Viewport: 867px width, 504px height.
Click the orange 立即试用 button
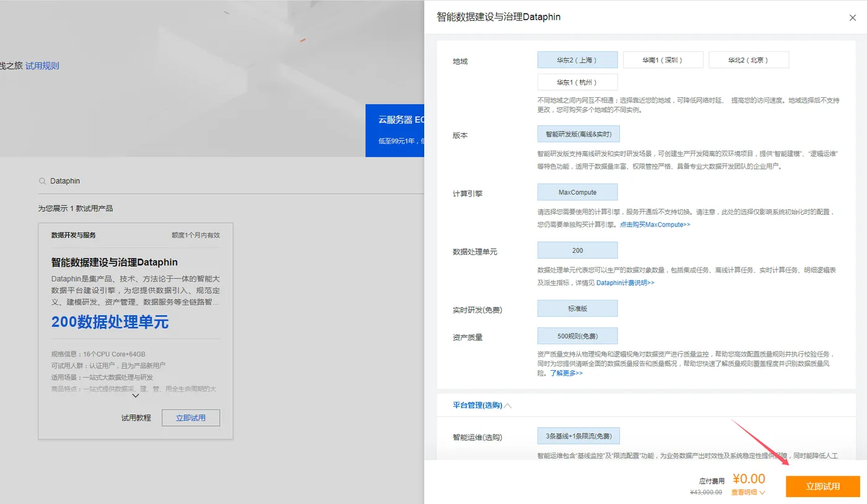[x=823, y=486]
